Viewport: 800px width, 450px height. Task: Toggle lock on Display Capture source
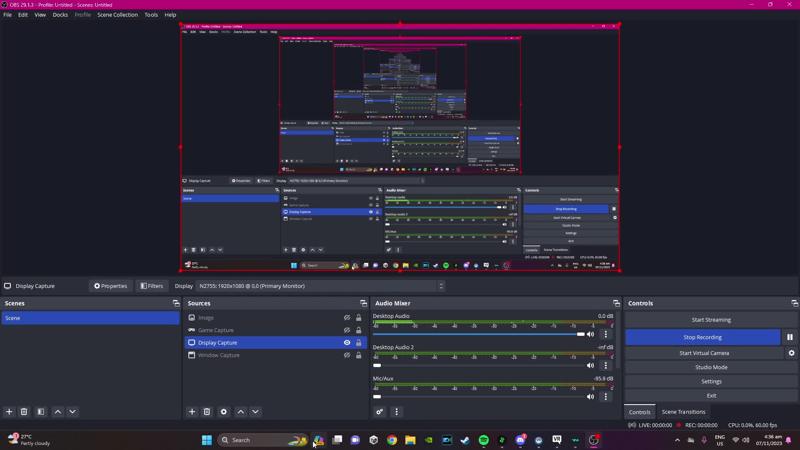tap(359, 342)
